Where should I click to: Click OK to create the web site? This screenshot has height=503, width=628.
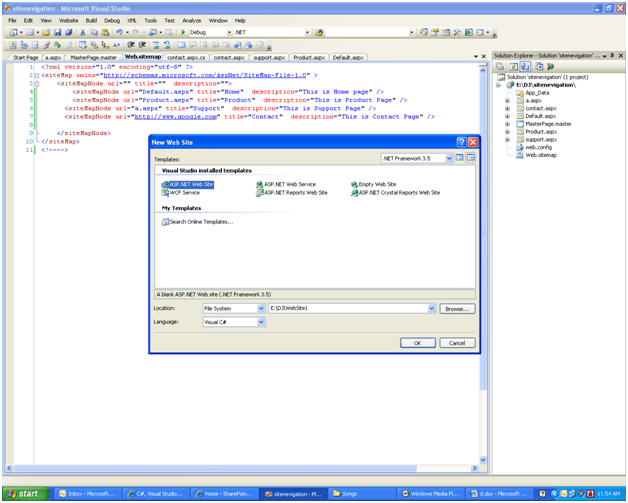point(417,343)
